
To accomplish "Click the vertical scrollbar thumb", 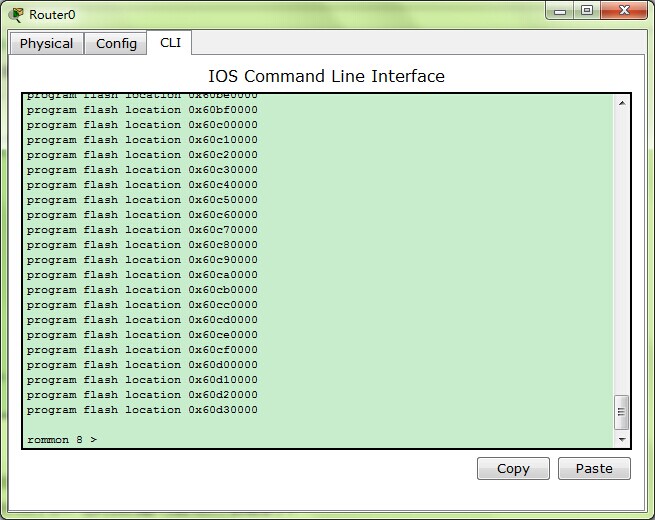I will click(622, 412).
